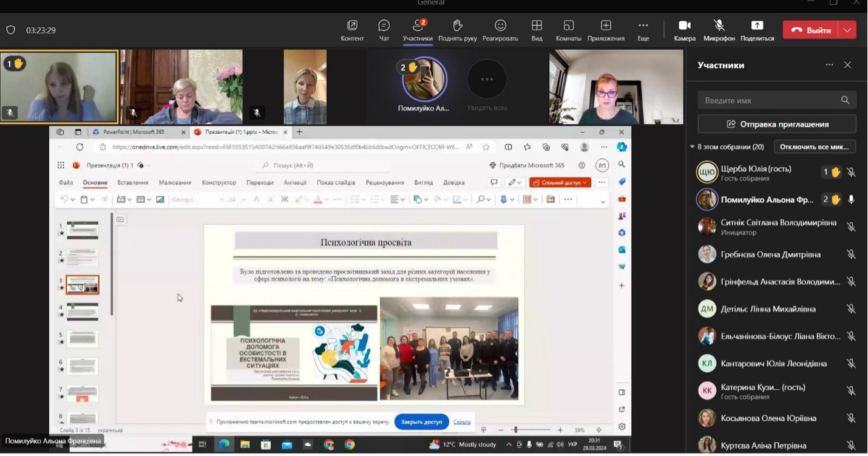Open the Комнаты breakout rooms icon
Image resolution: width=868 pixels, height=456 pixels.
(x=568, y=26)
